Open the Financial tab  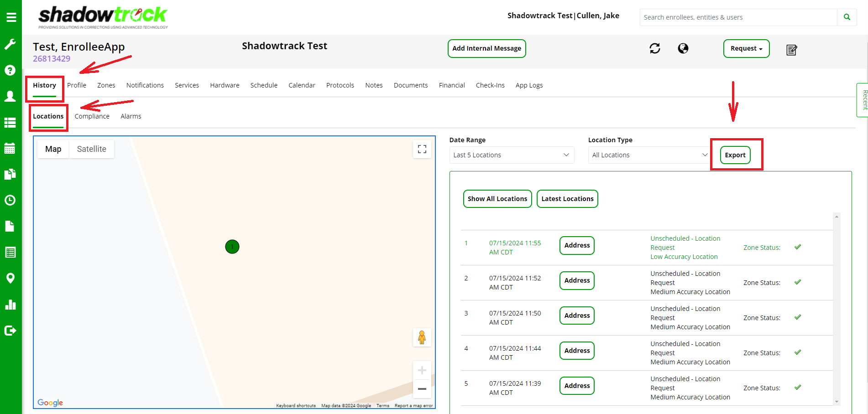click(x=452, y=85)
